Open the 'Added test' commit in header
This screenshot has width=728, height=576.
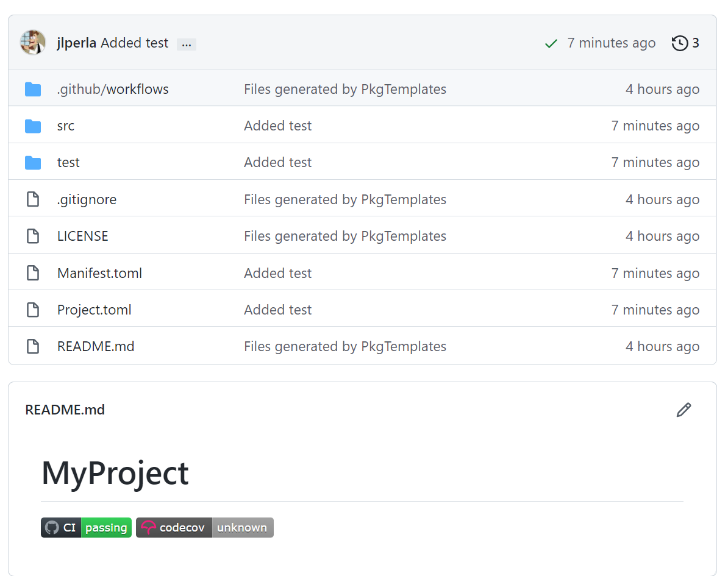click(134, 43)
